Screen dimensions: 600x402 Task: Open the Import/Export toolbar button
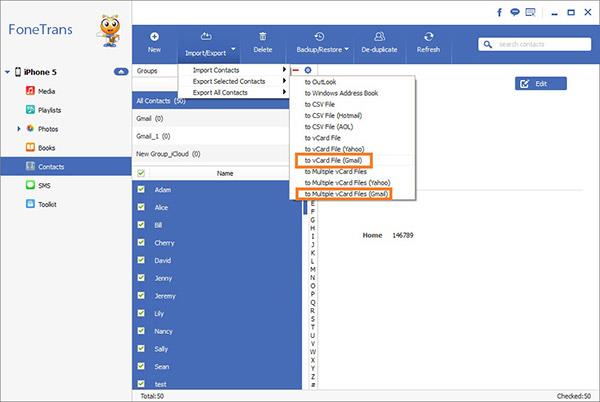click(x=209, y=44)
